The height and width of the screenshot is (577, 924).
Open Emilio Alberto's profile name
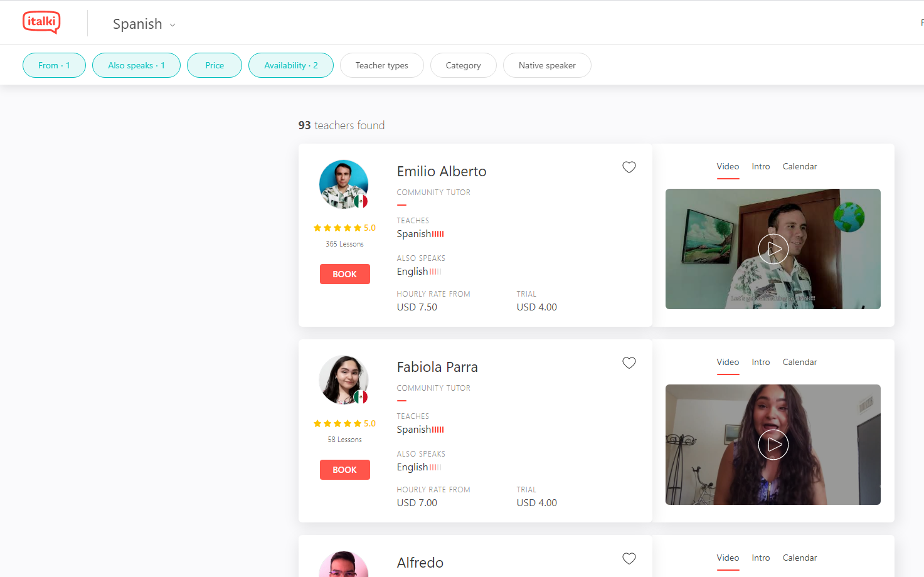pos(442,171)
